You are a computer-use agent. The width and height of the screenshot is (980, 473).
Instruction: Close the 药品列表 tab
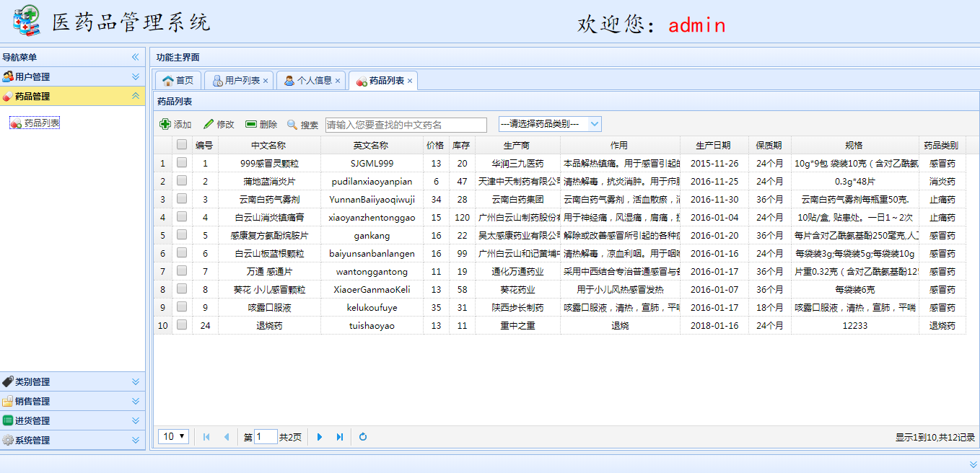point(410,81)
